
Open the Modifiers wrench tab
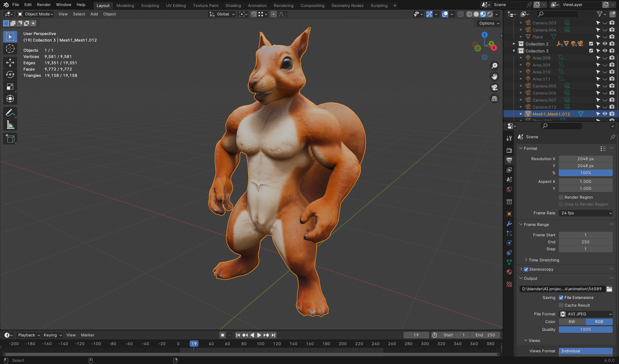[x=509, y=224]
